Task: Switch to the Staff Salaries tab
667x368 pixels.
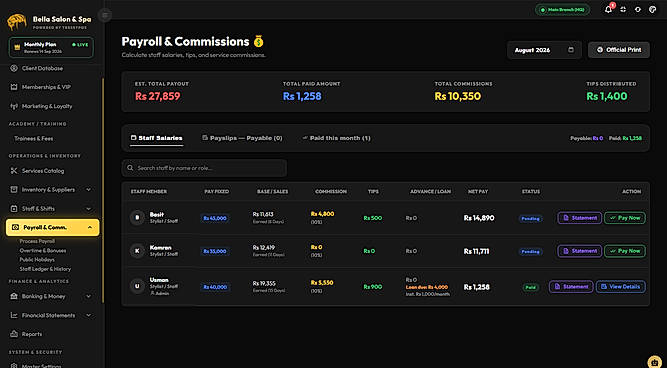Action: (x=157, y=138)
